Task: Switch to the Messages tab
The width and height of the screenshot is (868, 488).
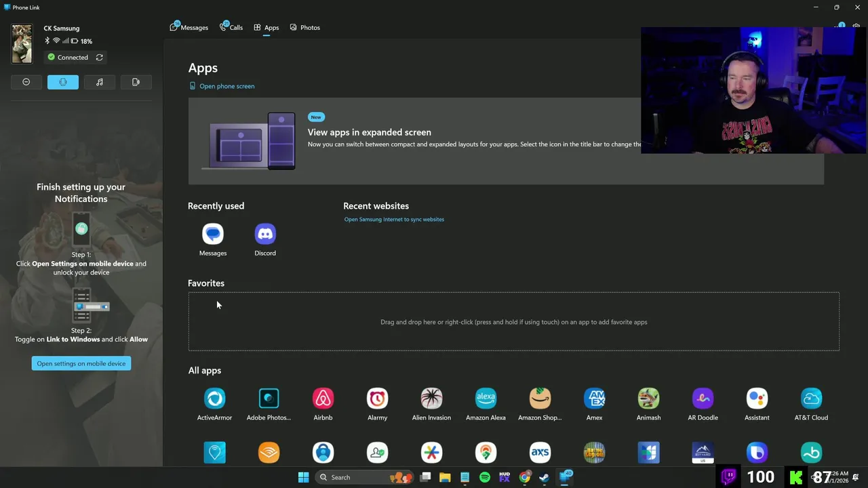Action: point(189,28)
